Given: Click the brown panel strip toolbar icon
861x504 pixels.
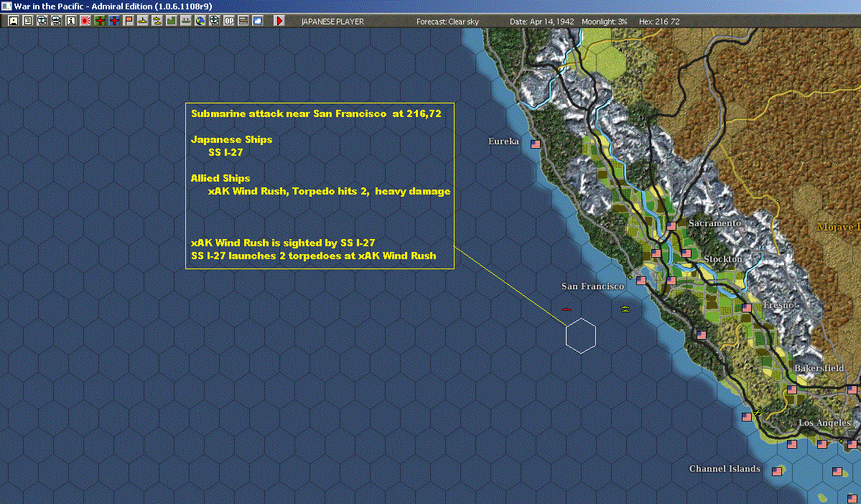Looking at the screenshot, I should tap(243, 21).
